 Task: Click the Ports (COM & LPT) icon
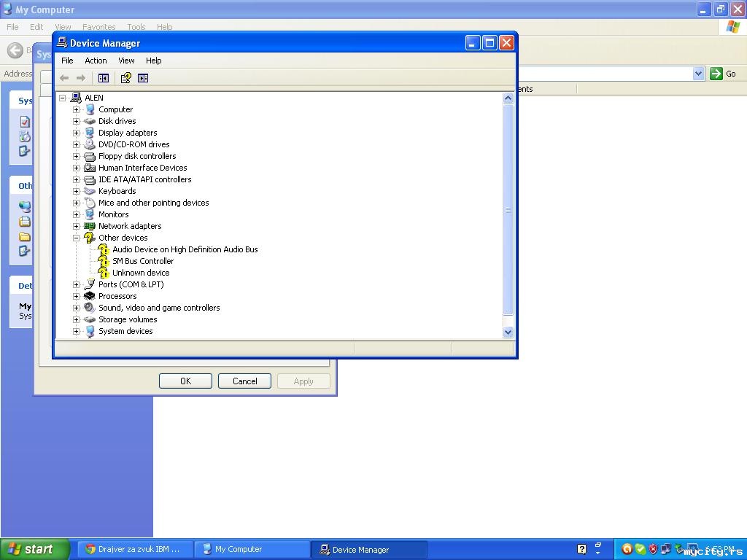tap(90, 284)
